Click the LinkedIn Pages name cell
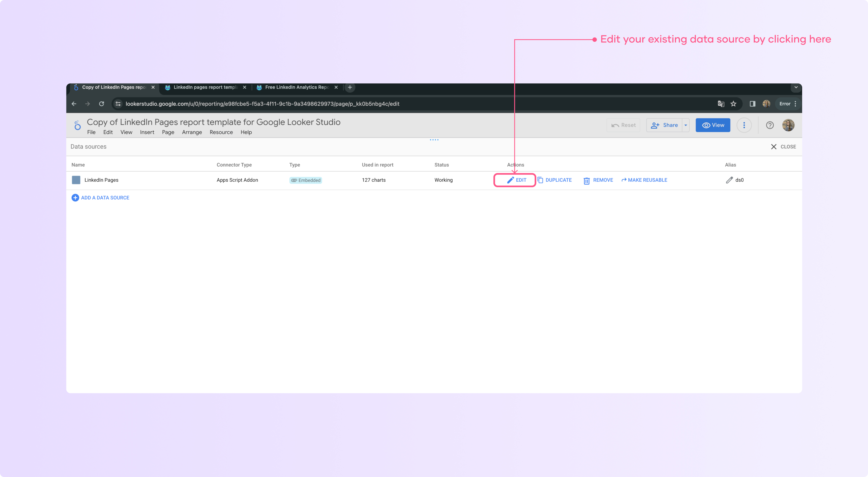 pyautogui.click(x=101, y=180)
